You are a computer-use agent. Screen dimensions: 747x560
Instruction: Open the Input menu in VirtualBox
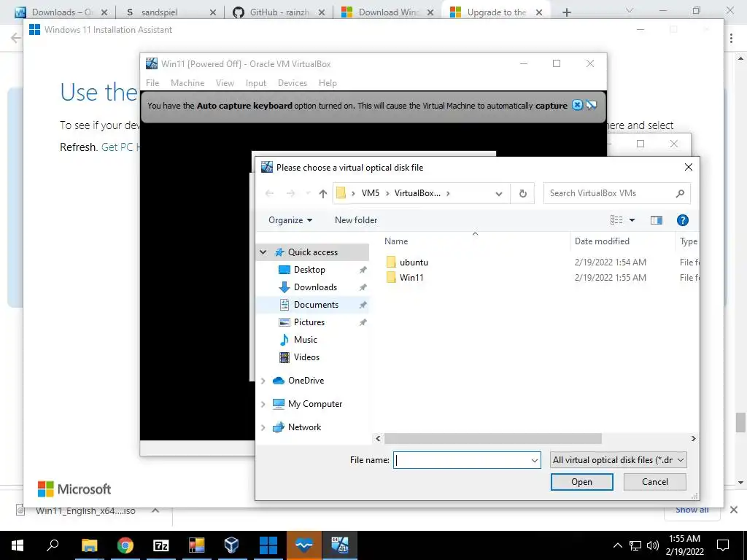(x=256, y=83)
